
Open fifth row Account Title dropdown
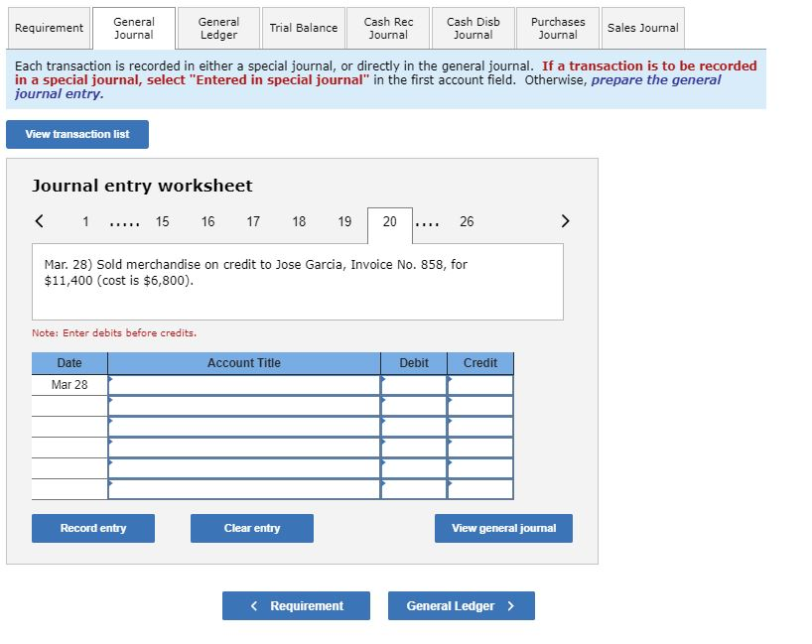click(244, 468)
